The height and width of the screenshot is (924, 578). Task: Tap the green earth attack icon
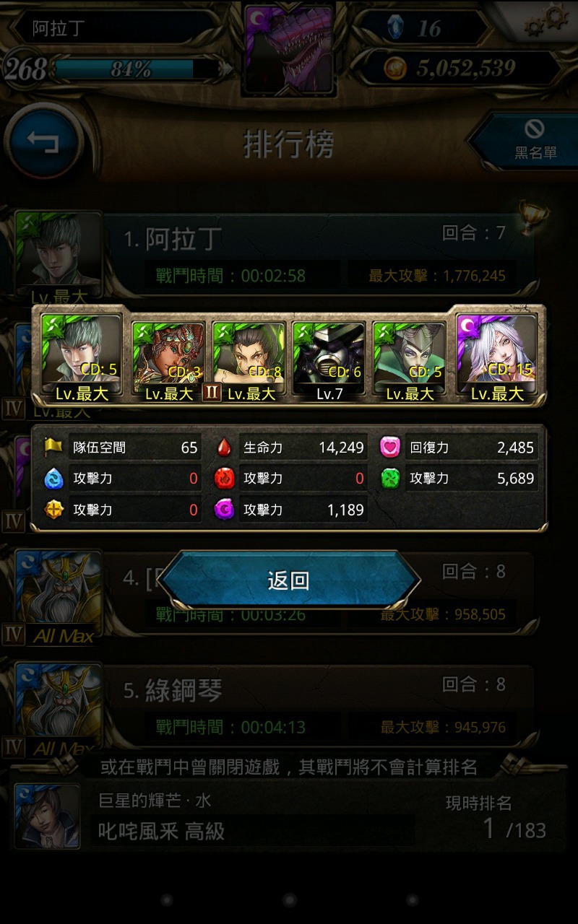pos(389,479)
